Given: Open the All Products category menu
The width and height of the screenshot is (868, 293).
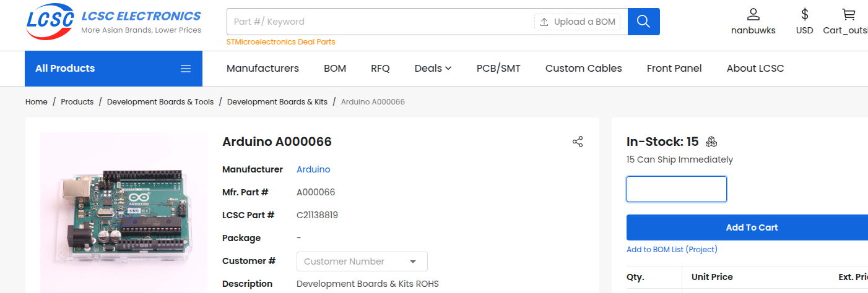Looking at the screenshot, I should [x=113, y=69].
